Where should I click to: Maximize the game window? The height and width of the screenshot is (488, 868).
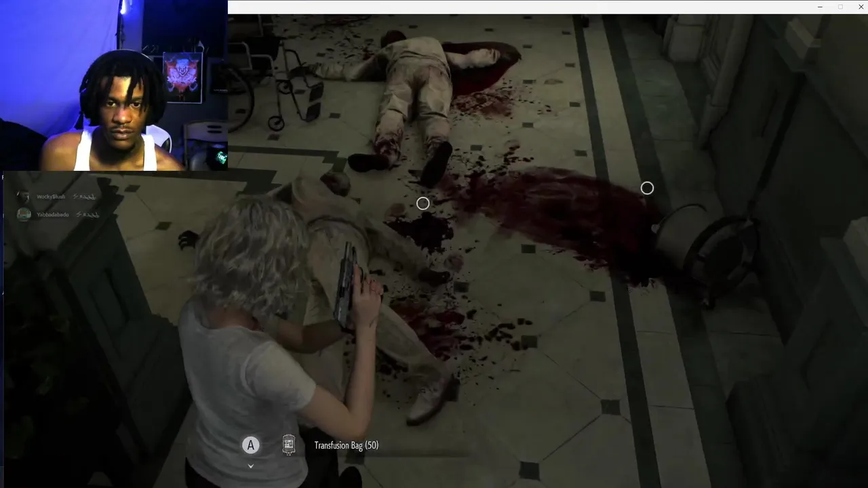pos(841,7)
